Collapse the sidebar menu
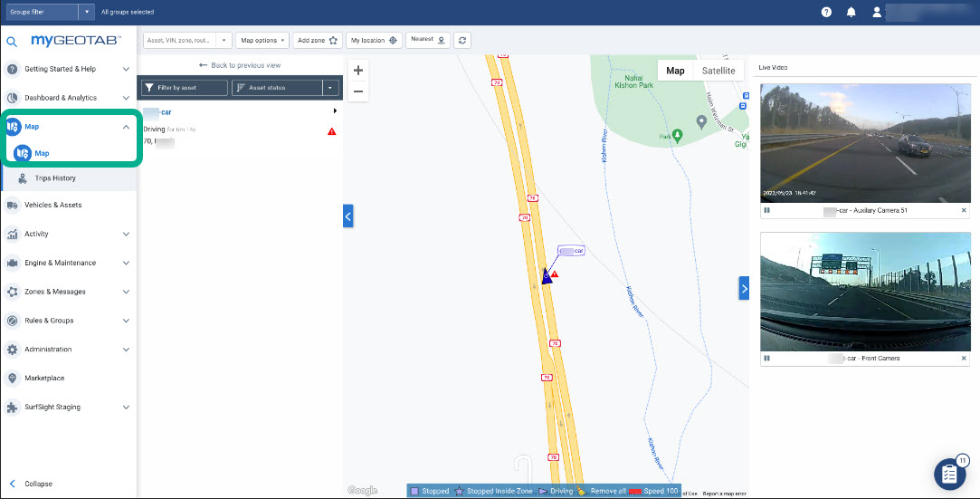The height and width of the screenshot is (499, 980). [x=32, y=484]
